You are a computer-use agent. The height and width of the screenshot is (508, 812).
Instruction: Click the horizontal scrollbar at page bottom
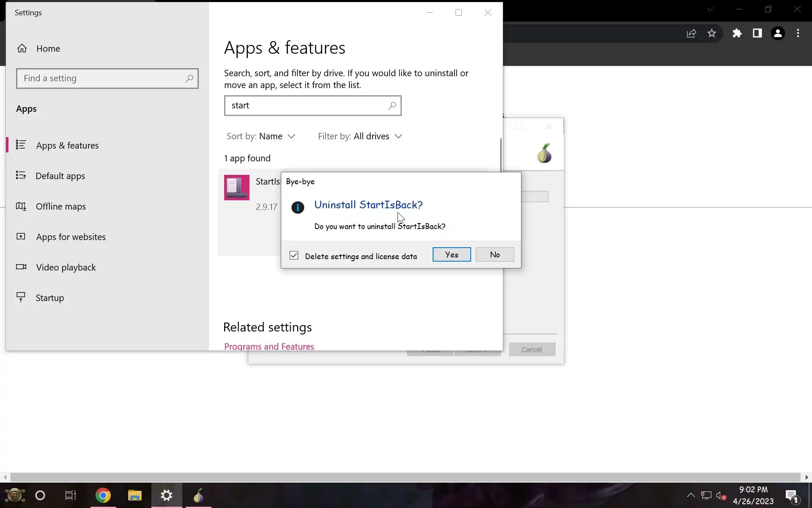(x=405, y=477)
